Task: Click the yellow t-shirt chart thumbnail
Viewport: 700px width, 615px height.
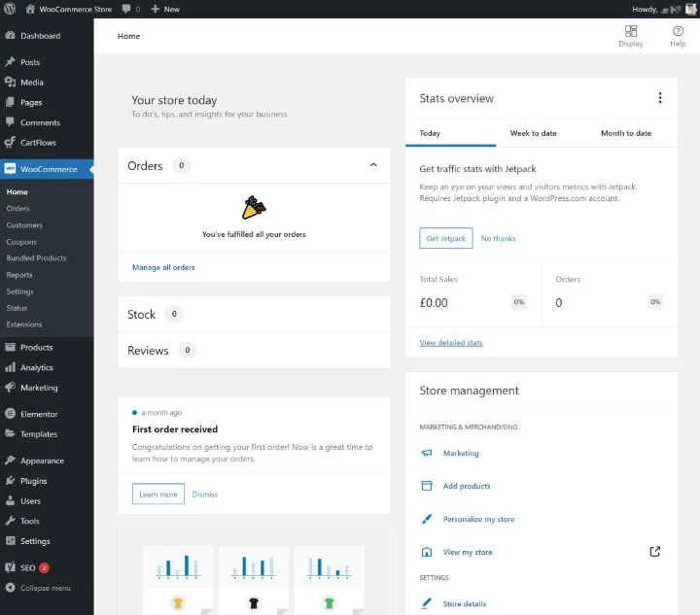Action: [178, 580]
